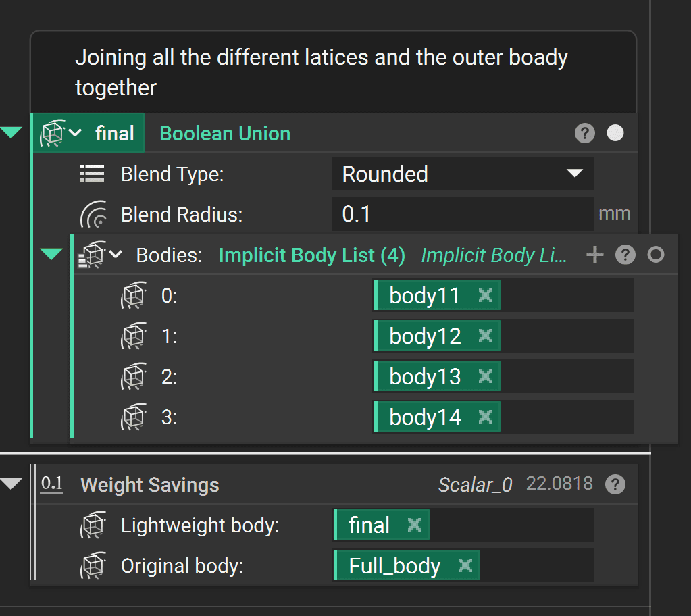This screenshot has width=691, height=616.
Task: Collapse the final Boolean Union block triangle
Action: click(11, 132)
